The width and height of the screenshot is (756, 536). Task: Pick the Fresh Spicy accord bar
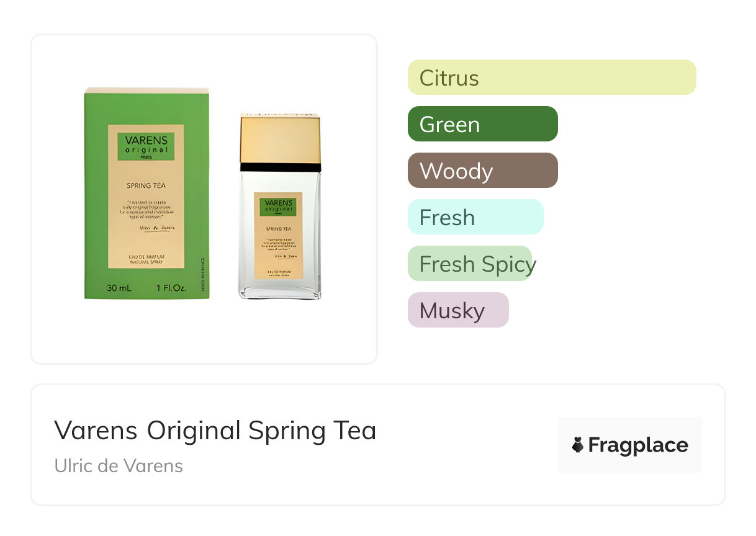tap(470, 264)
